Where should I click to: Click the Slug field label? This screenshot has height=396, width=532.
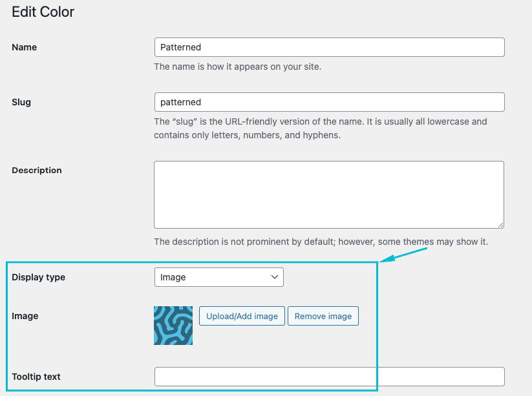[x=21, y=102]
